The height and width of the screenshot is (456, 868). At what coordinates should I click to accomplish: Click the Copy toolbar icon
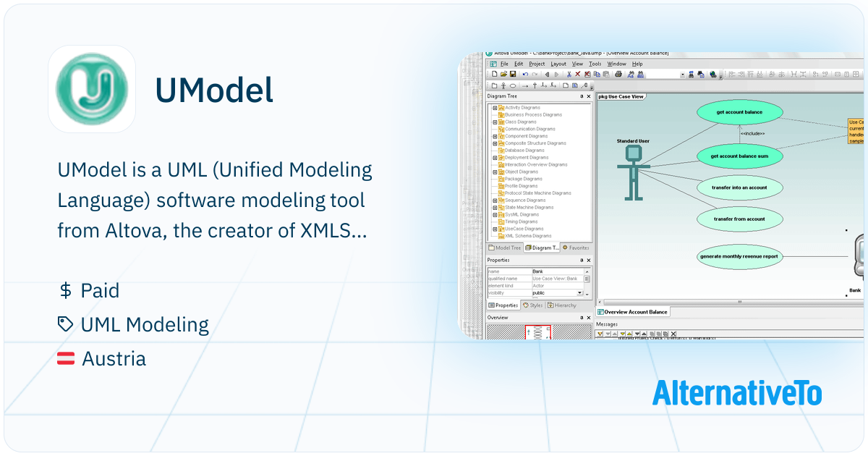[597, 74]
